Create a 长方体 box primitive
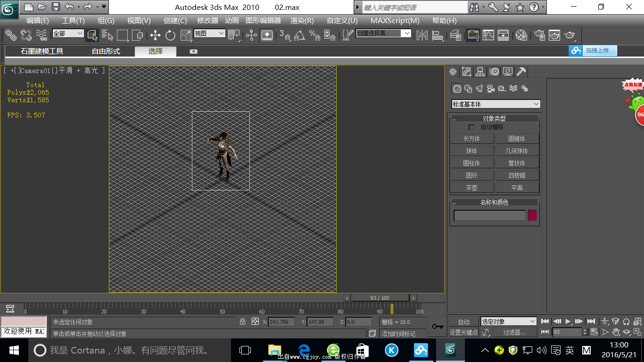The width and height of the screenshot is (644, 362). pos(472,139)
